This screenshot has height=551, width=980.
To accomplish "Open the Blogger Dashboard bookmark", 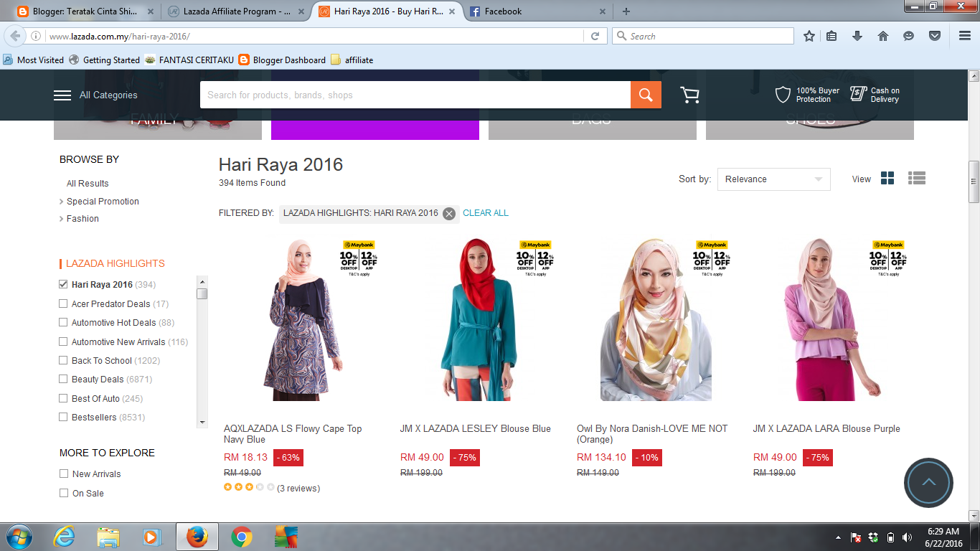I will coord(282,60).
